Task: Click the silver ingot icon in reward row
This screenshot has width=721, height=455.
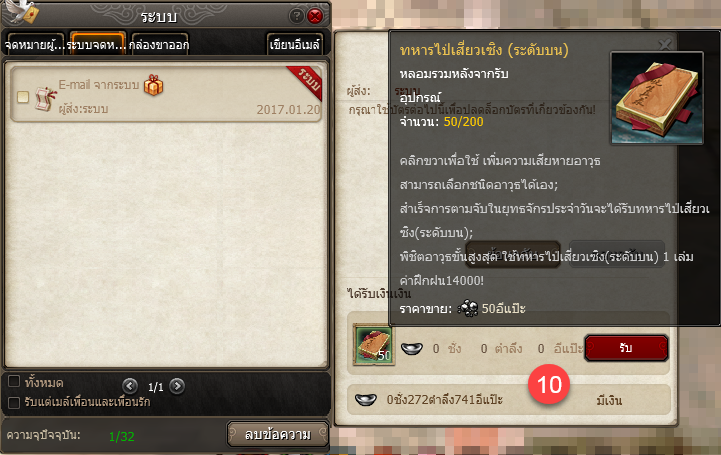Action: (412, 349)
